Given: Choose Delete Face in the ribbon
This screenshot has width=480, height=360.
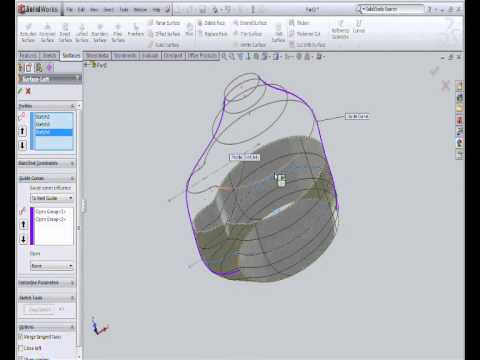Looking at the screenshot, I should pyautogui.click(x=212, y=23).
